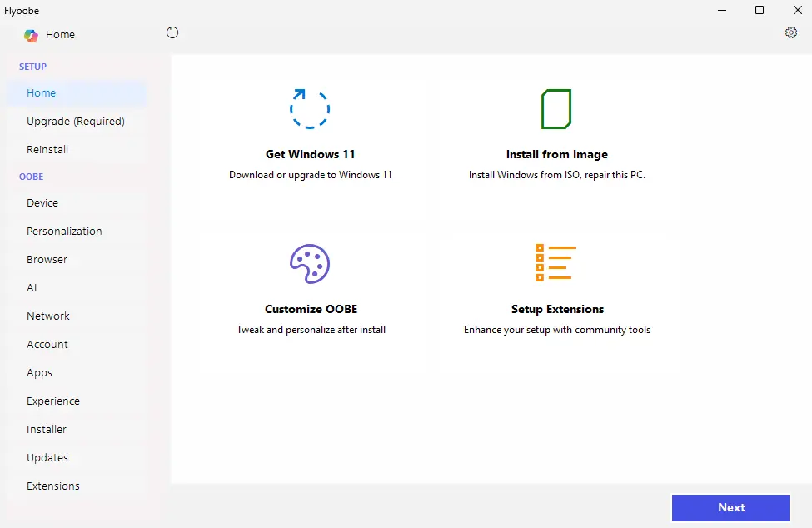The image size is (812, 528).
Task: Click the green Install from image icon
Action: click(556, 109)
